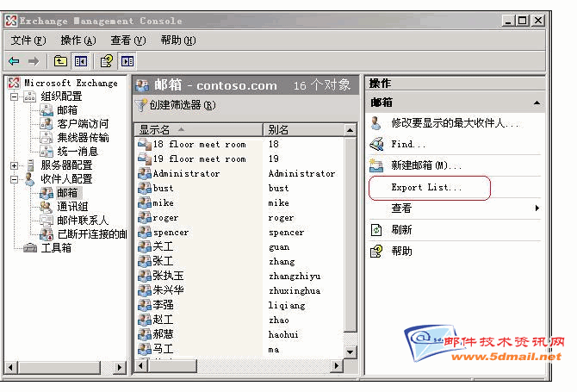Click the 刷新 refresh icon in actions pane
Image resolution: width=577 pixels, height=392 pixels.
pos(375,230)
